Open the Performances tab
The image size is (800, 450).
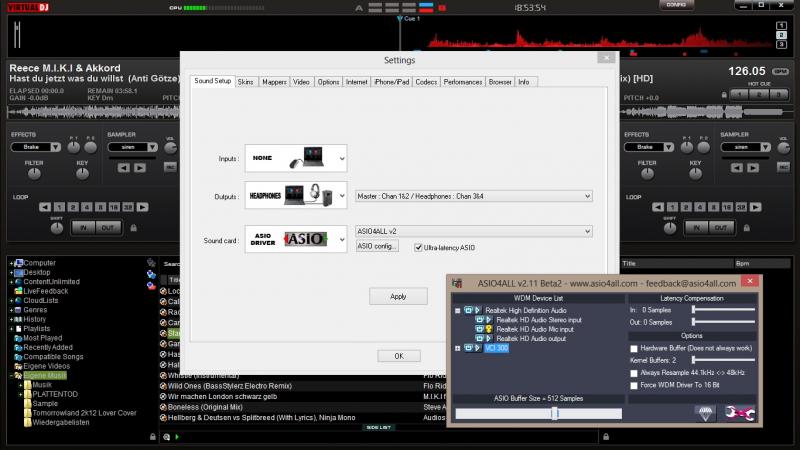pos(463,81)
